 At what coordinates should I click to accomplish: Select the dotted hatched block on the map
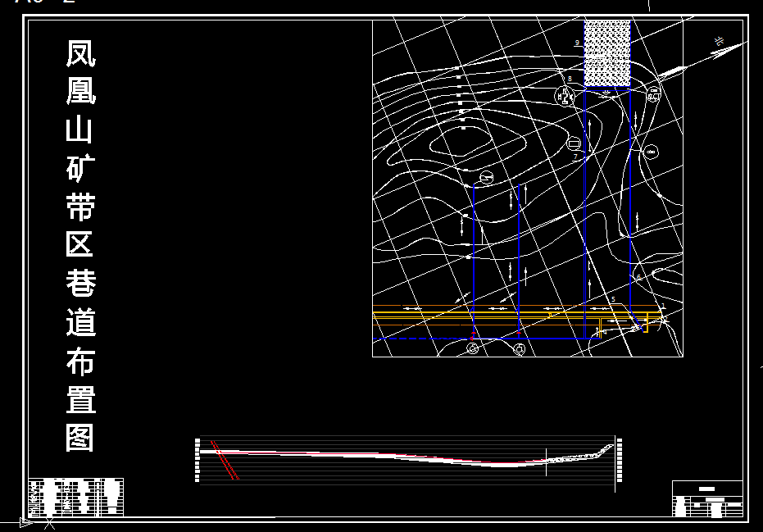tap(607, 54)
